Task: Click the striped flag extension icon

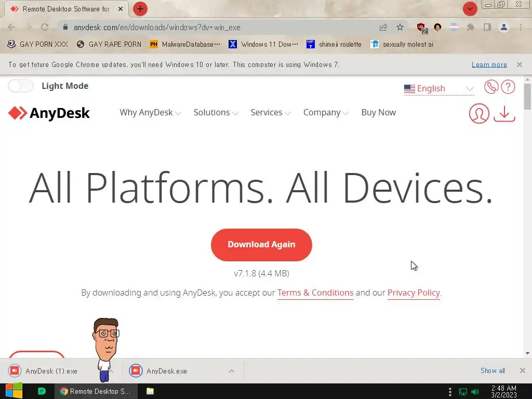Action: click(x=454, y=27)
